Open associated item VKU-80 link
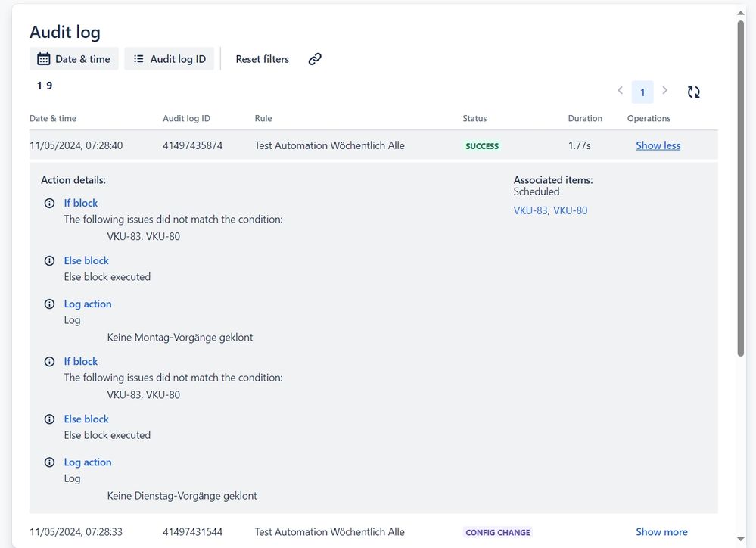 [x=570, y=210]
